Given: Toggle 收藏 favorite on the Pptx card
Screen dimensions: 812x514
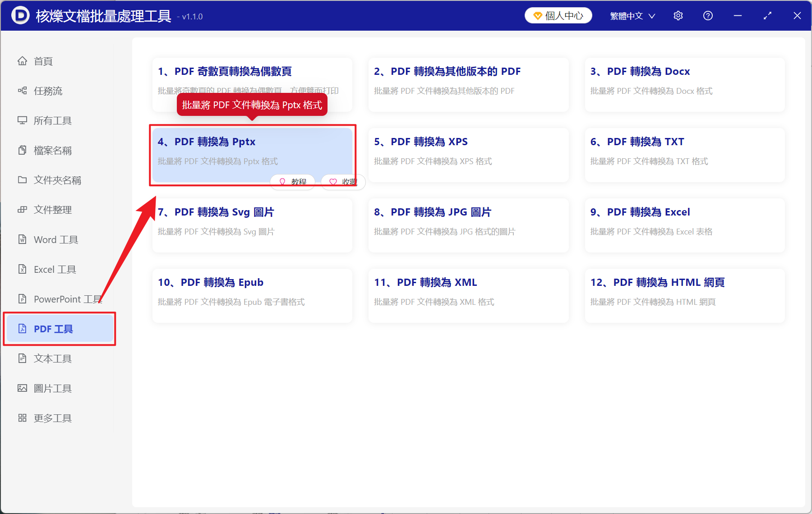Looking at the screenshot, I should (343, 182).
